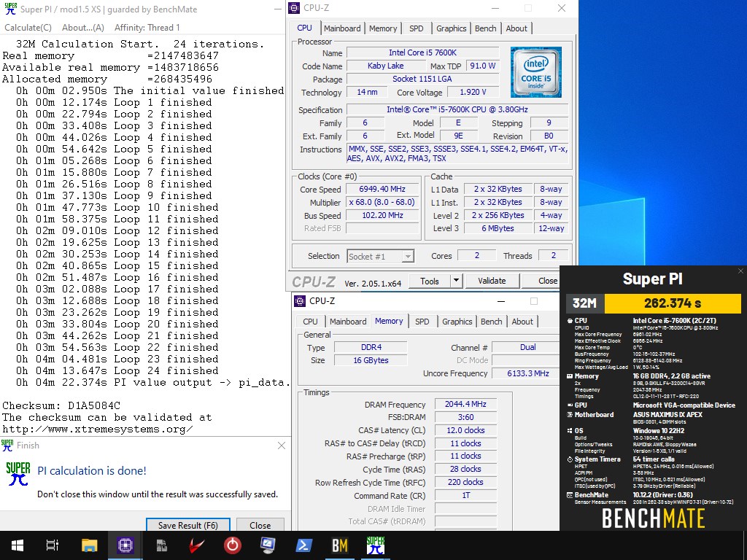This screenshot has width=747, height=560.
Task: Select CPU tab in top CPU-Z window
Action: pyautogui.click(x=304, y=28)
